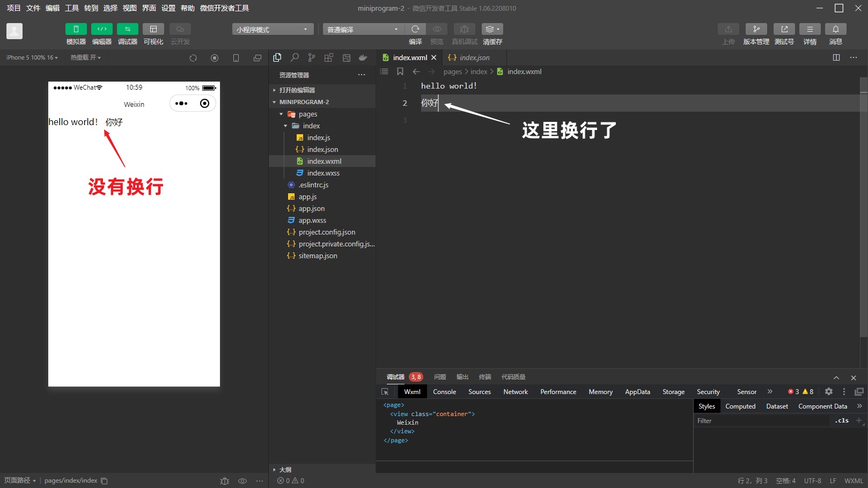
Task: Open the 设置 menu
Action: coord(168,8)
